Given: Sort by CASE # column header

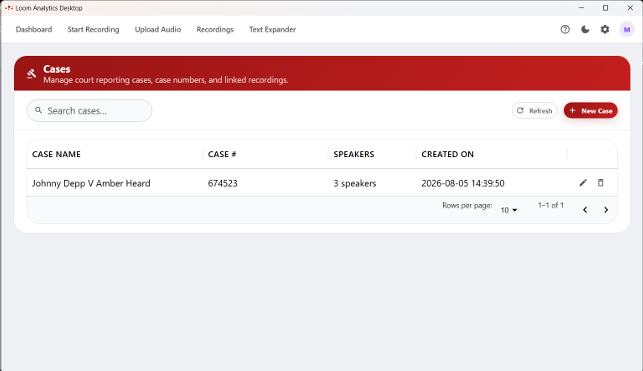Looking at the screenshot, I should 222,154.
